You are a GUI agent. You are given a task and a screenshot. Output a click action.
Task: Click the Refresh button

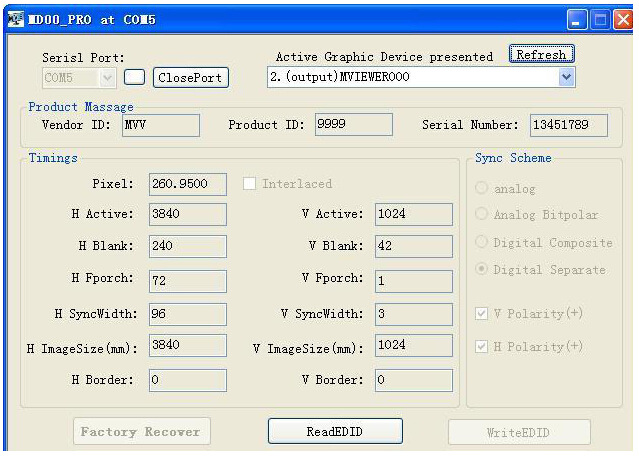pyautogui.click(x=540, y=55)
